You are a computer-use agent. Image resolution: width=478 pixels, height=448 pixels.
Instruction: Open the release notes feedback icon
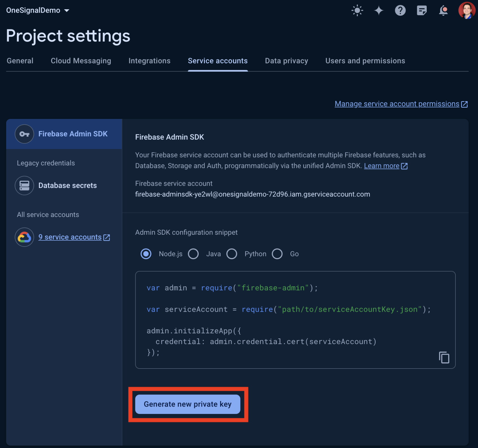pyautogui.click(x=422, y=11)
